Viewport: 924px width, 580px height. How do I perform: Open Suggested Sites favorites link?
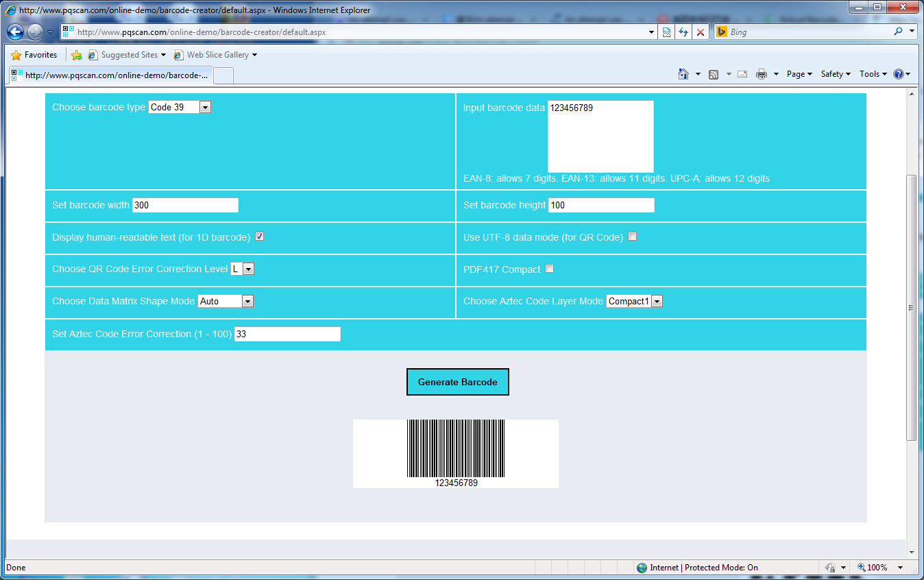[x=127, y=55]
